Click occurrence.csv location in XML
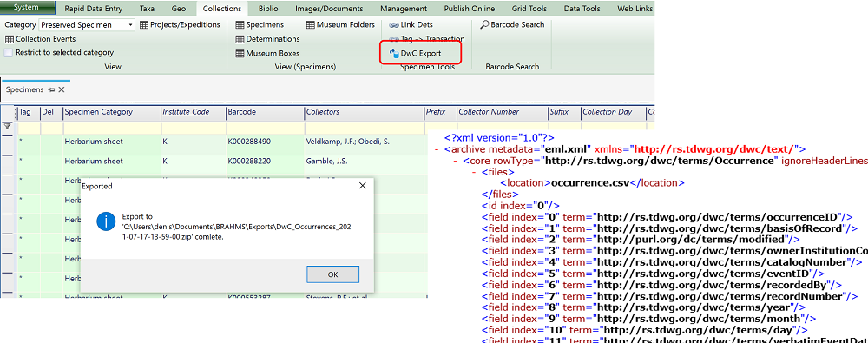This screenshot has width=868, height=343. pyautogui.click(x=592, y=183)
